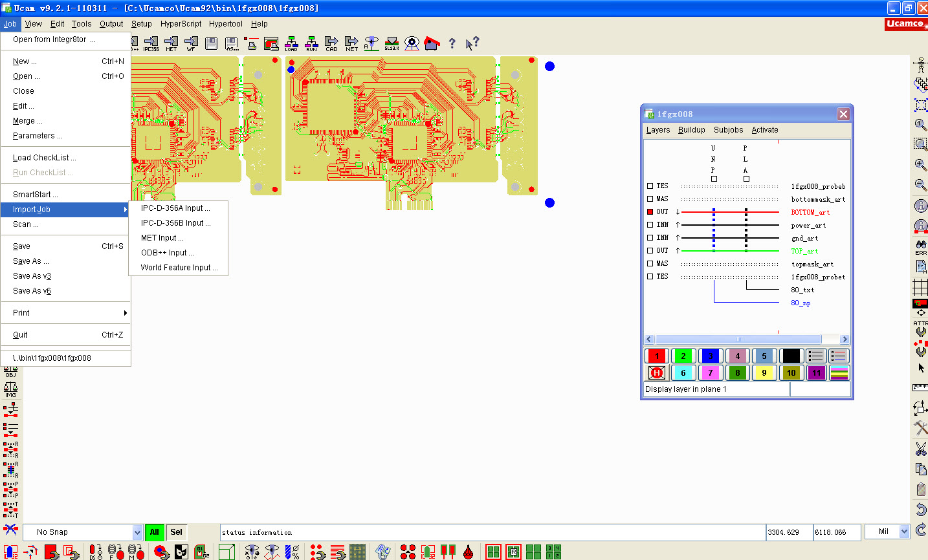This screenshot has width=928, height=560.
Task: Click the SmartStart menu entry
Action: coord(66,194)
